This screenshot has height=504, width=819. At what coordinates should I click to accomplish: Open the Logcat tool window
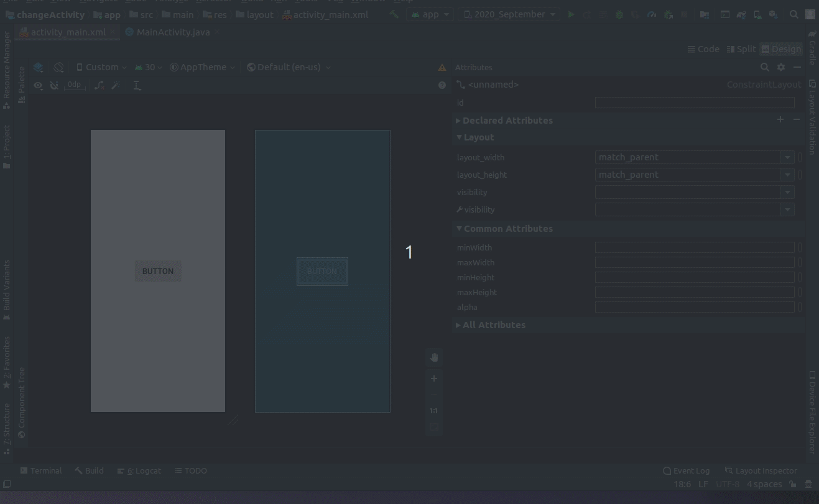click(x=139, y=471)
